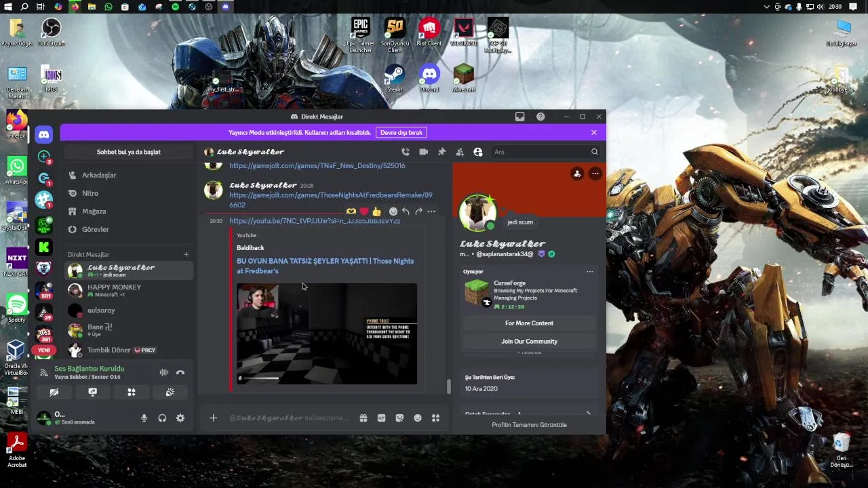Open the Sohbet bul ya da başlat box
The height and width of the screenshot is (488, 868).
tap(129, 152)
